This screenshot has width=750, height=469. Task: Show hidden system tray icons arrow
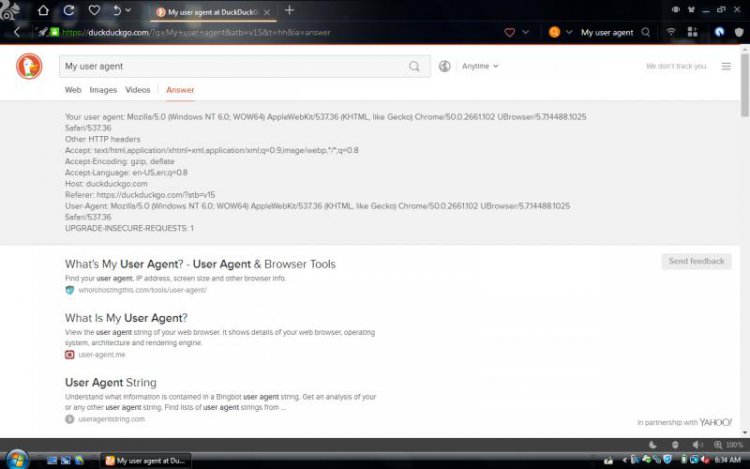624,460
